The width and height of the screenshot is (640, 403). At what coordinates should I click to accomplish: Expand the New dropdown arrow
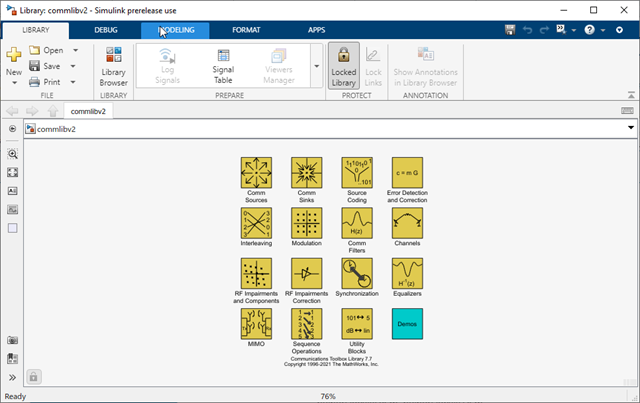pyautogui.click(x=14, y=83)
